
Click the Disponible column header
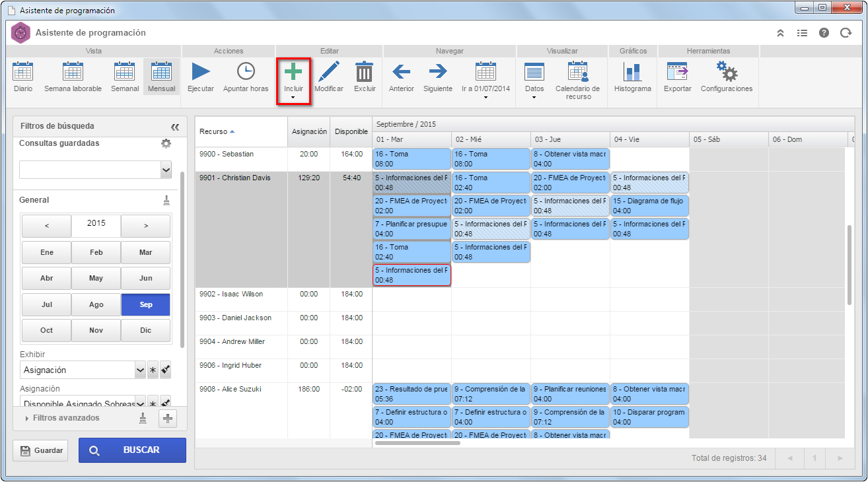351,131
